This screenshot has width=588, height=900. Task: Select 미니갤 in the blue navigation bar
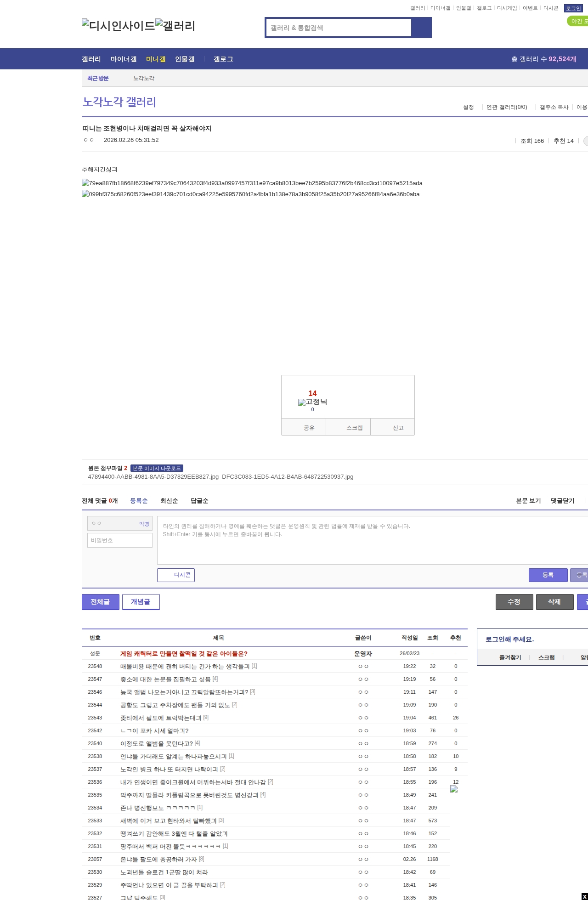[156, 59]
